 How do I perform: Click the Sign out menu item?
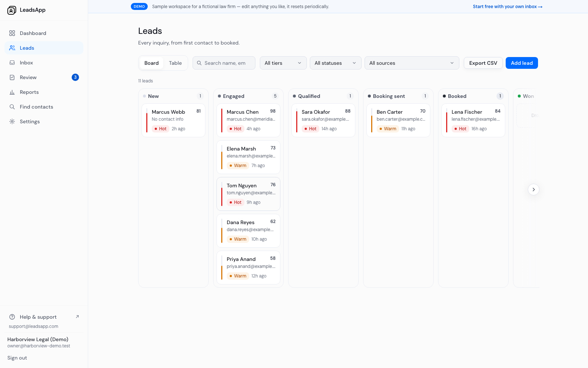pyautogui.click(x=17, y=358)
